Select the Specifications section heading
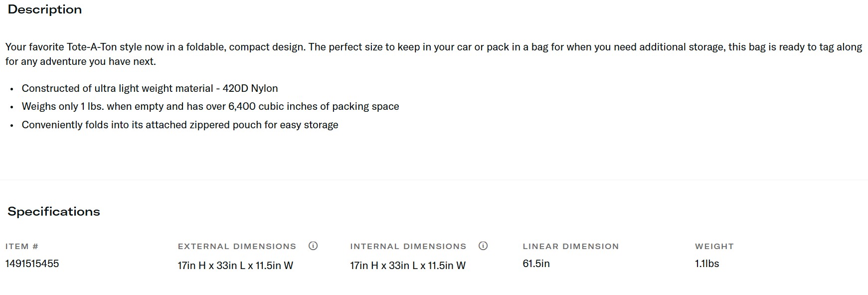 [54, 212]
